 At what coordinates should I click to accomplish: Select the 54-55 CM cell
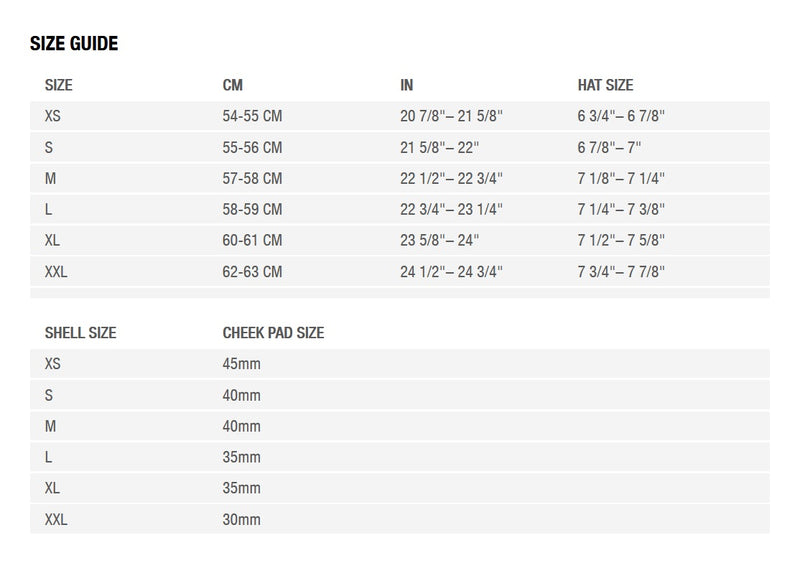click(x=252, y=116)
